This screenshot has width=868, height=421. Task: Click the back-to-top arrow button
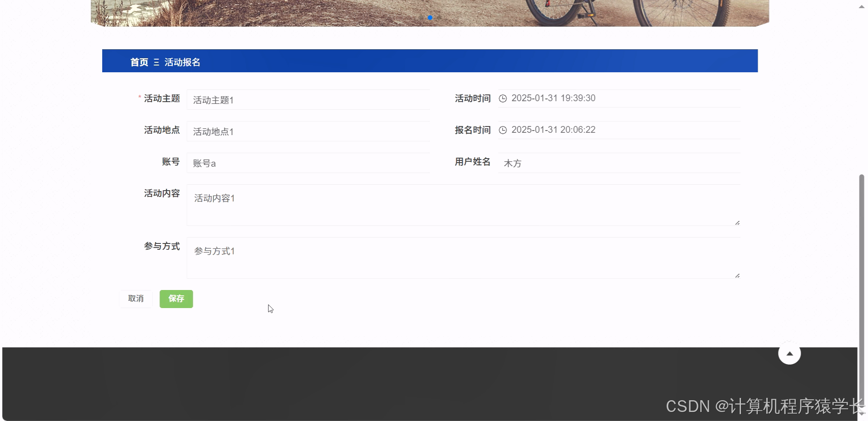(x=789, y=353)
